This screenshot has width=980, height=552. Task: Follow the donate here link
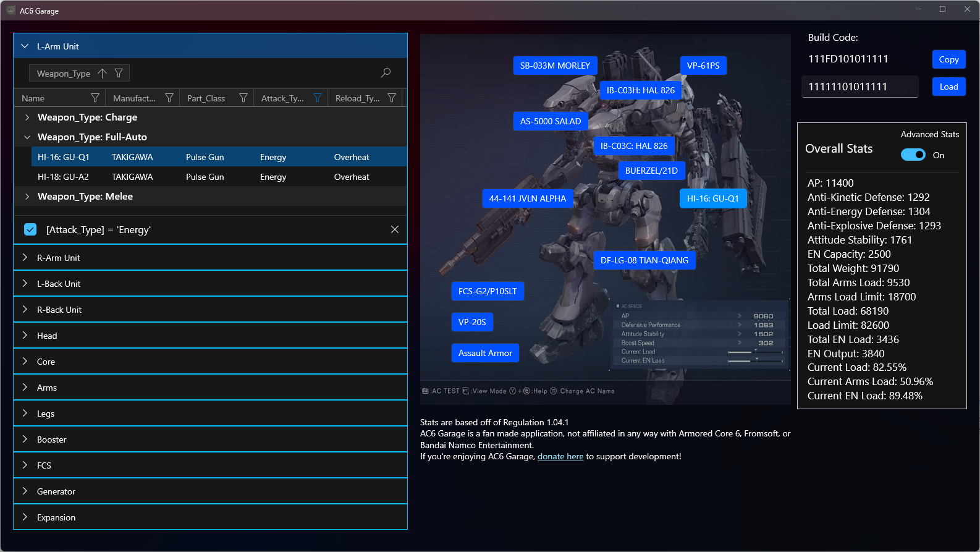[x=560, y=457]
